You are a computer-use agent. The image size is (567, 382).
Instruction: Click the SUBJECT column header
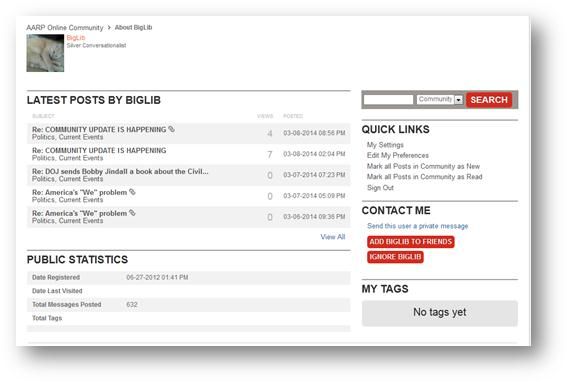(43, 116)
